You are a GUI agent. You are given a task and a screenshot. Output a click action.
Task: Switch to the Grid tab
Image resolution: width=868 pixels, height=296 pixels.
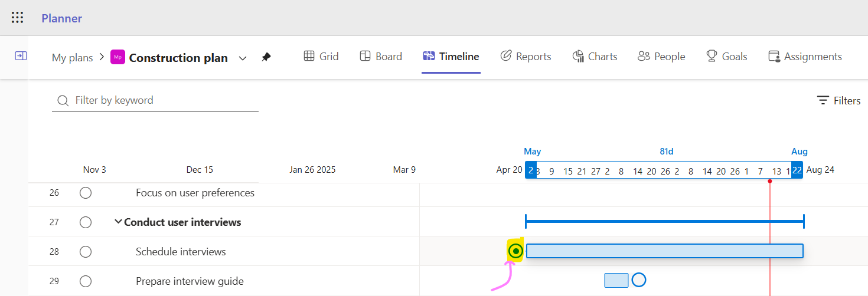(x=321, y=57)
